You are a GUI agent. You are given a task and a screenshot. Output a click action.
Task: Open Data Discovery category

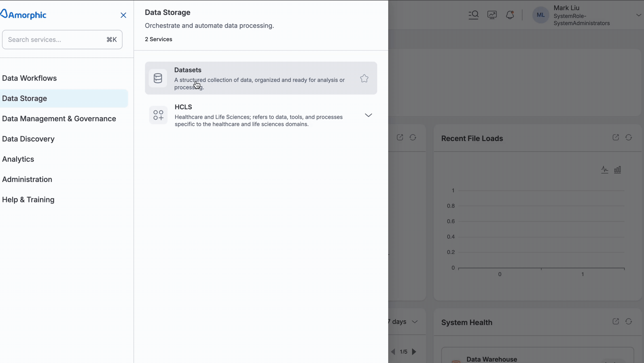click(x=28, y=139)
